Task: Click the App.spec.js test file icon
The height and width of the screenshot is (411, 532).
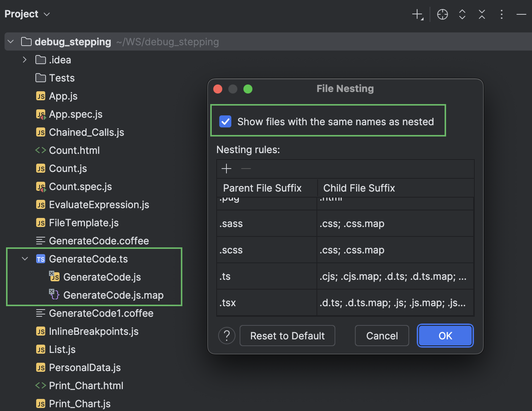Action: click(41, 114)
